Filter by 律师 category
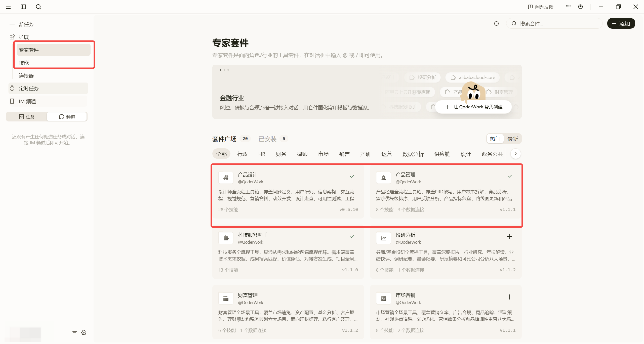The image size is (644, 344). point(302,154)
